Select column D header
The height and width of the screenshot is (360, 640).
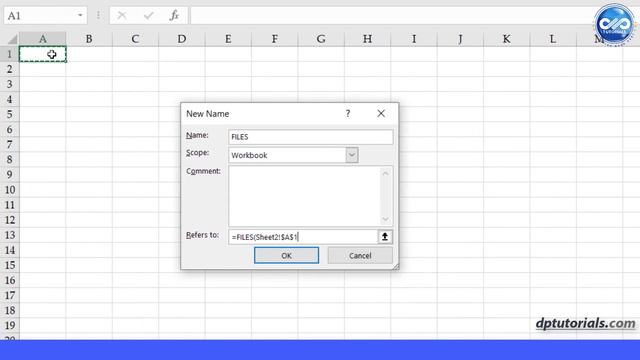click(x=182, y=39)
